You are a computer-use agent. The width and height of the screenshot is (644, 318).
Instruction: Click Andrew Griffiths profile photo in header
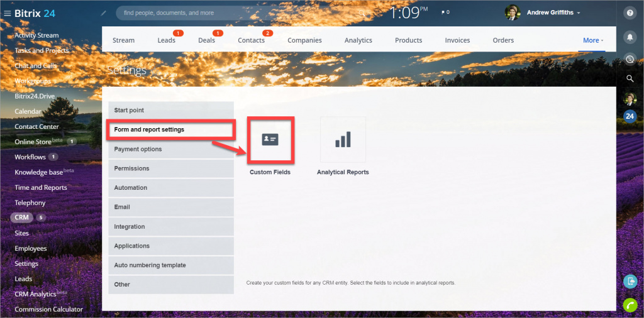point(513,13)
